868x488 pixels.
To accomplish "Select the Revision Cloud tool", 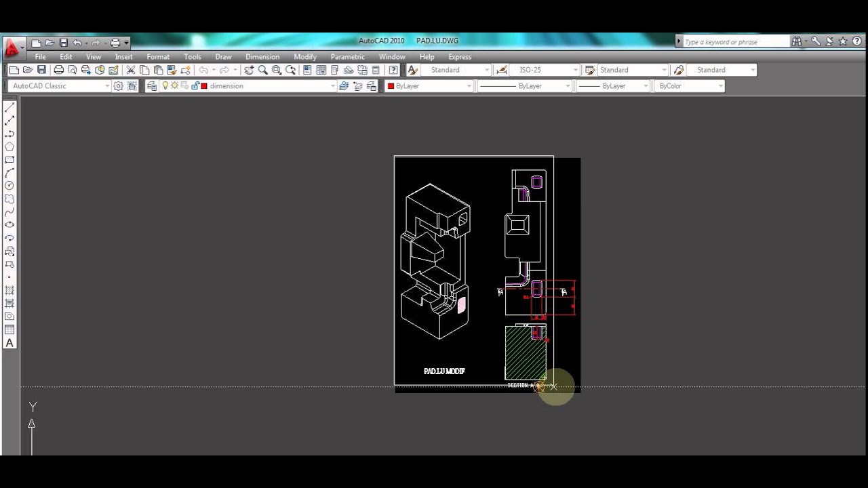I will [9, 199].
